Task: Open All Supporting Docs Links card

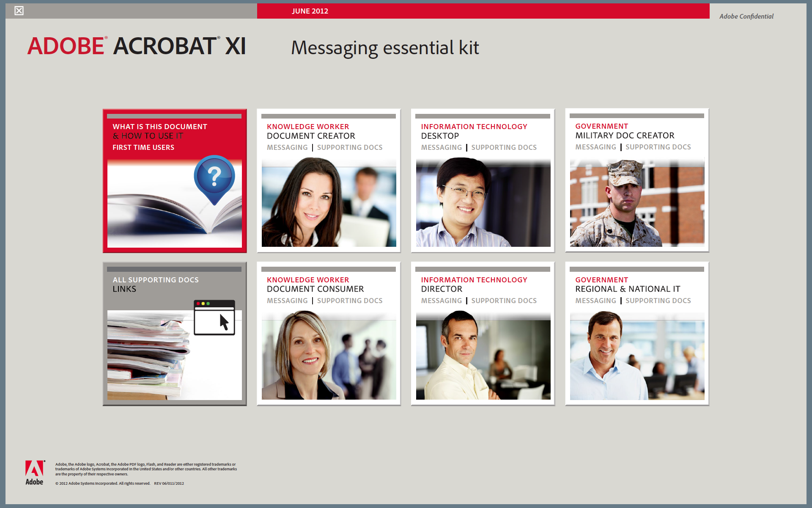Action: coord(175,334)
